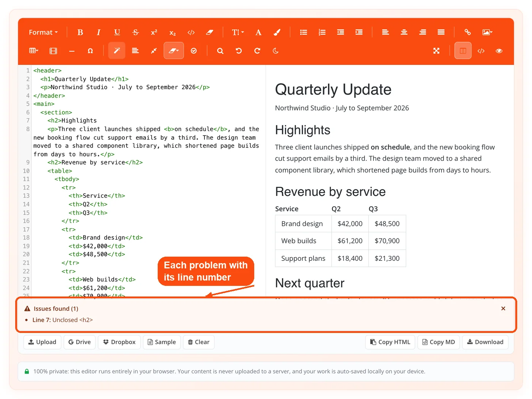The width and height of the screenshot is (532, 399).
Task: Open the insert image dropdown
Action: (487, 32)
